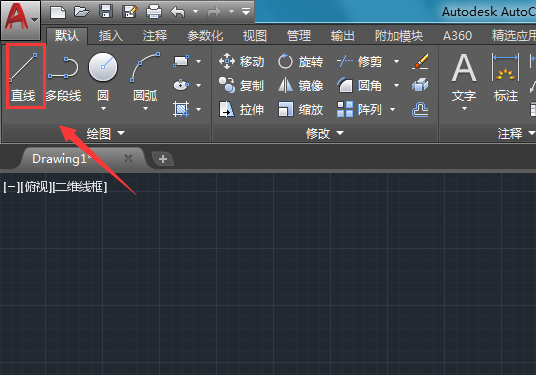Select the 圆 circle tool

click(x=103, y=77)
